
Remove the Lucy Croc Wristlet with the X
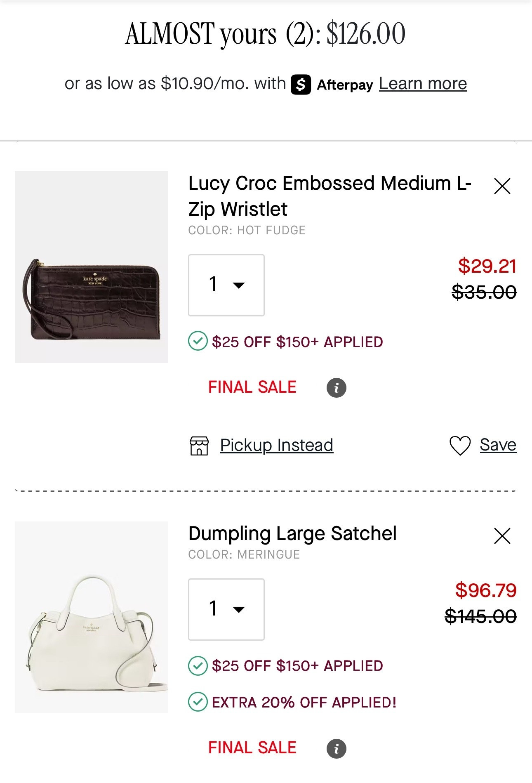501,186
